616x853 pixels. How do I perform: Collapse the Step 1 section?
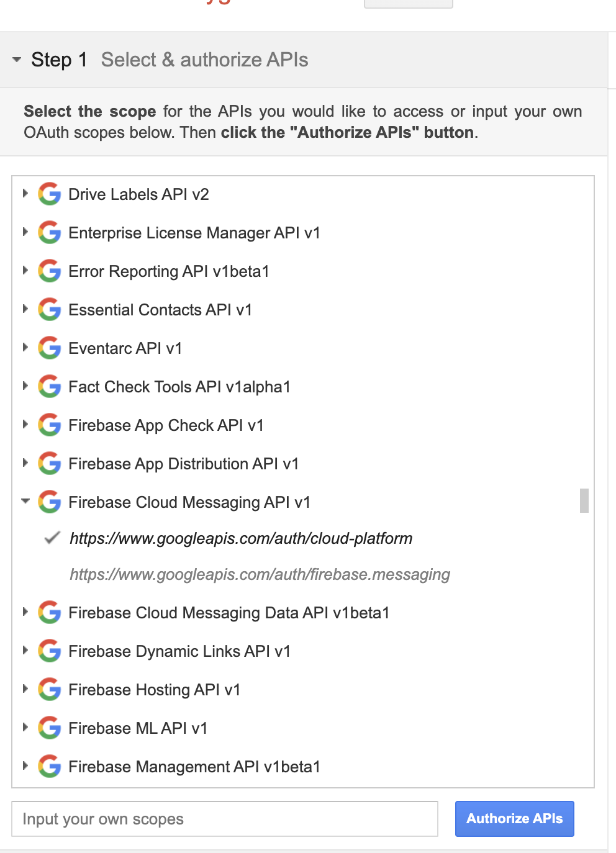tap(17, 60)
